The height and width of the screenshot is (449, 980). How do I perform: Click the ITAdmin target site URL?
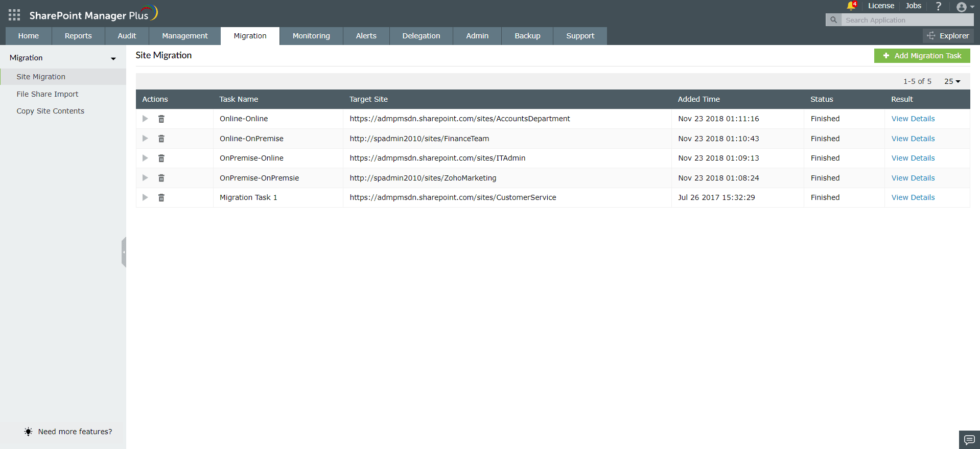tap(437, 158)
